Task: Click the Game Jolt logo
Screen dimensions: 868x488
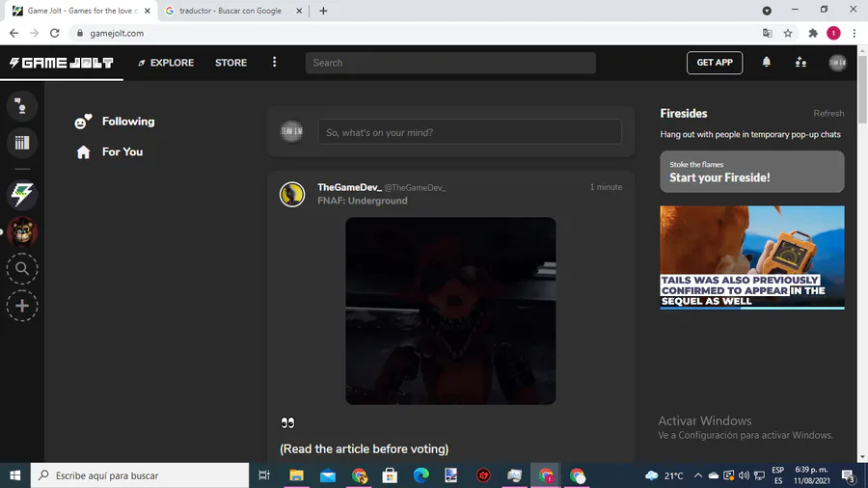Action: point(62,63)
